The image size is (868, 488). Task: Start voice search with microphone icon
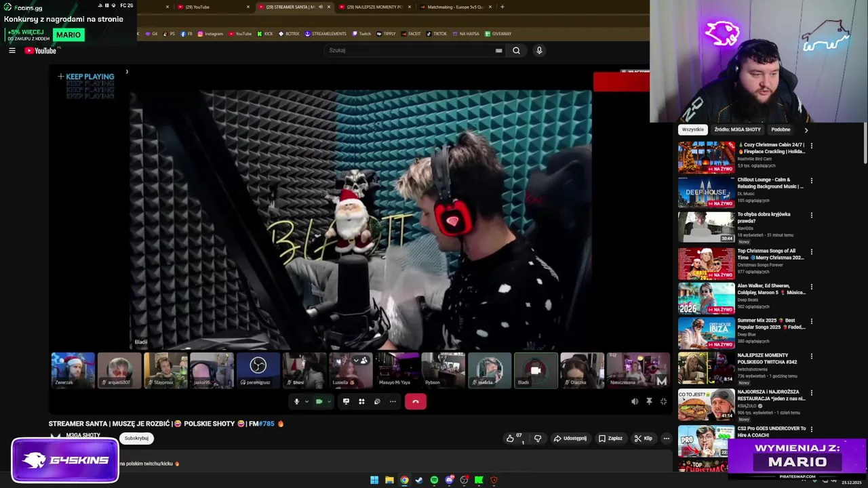coord(539,50)
